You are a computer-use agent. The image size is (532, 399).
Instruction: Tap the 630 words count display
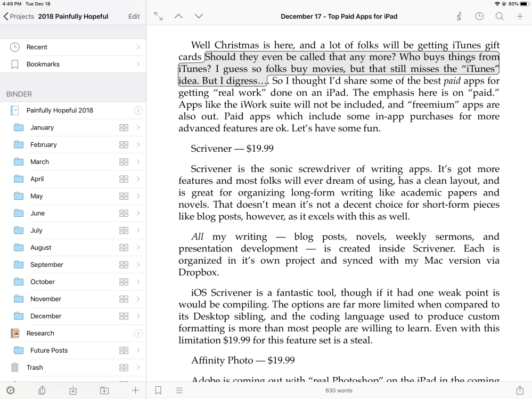[x=339, y=390]
